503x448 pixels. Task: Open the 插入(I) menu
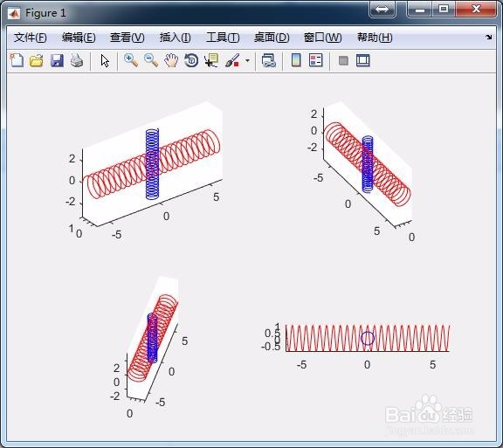(176, 38)
